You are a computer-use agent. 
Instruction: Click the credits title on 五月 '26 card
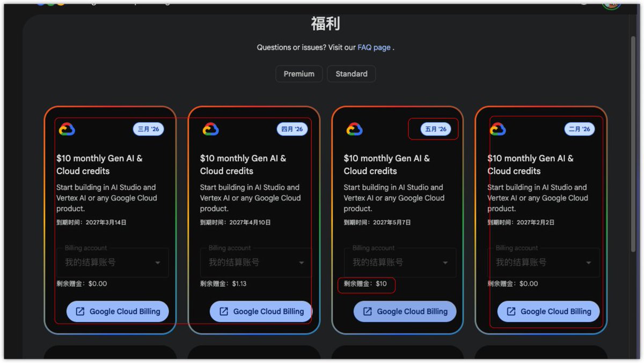coord(387,165)
